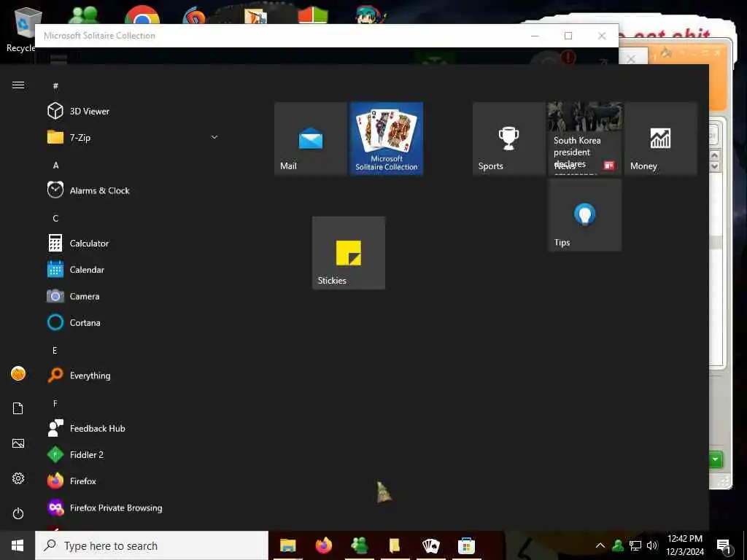Jump to the # letter header

[55, 86]
